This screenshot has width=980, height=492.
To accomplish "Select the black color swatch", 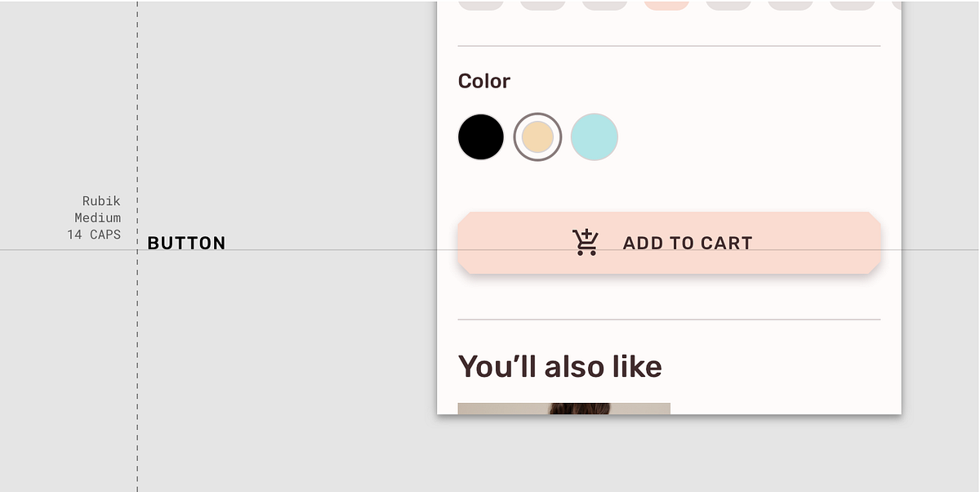I will click(481, 137).
